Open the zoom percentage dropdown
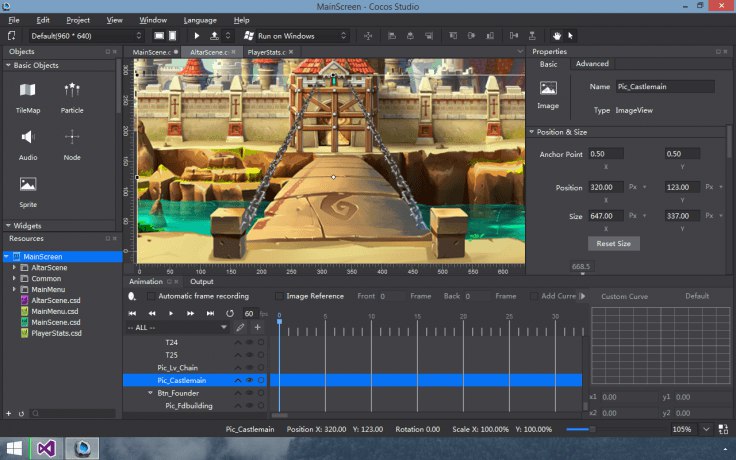Screen dimensions: 736x460 pyautogui.click(x=706, y=429)
